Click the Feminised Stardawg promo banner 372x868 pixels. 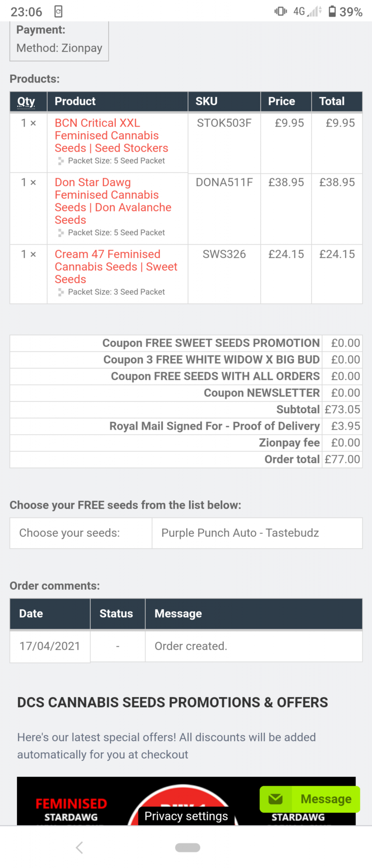tap(71, 809)
